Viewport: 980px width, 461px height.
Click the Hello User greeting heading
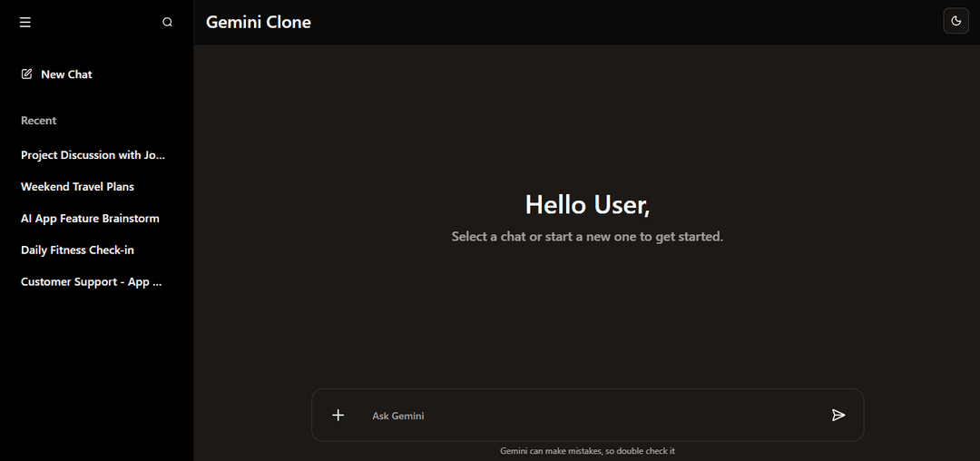pyautogui.click(x=587, y=205)
